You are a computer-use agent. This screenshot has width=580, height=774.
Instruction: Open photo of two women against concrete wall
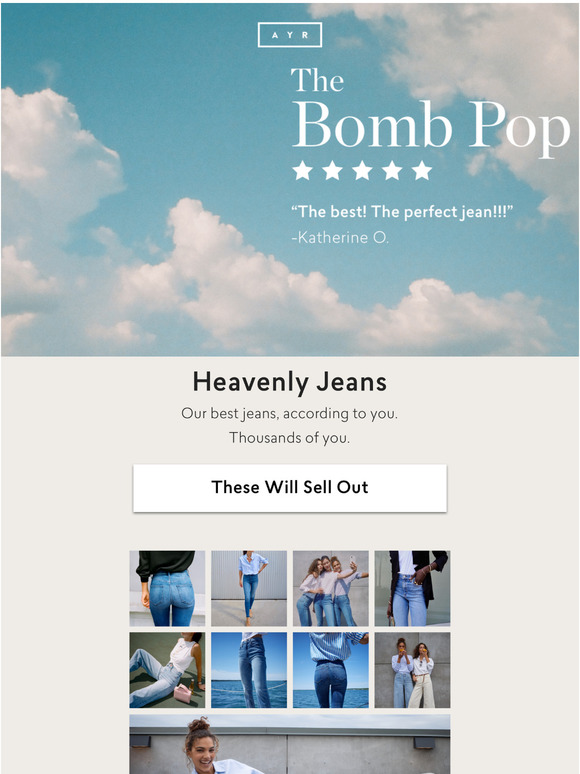point(412,670)
